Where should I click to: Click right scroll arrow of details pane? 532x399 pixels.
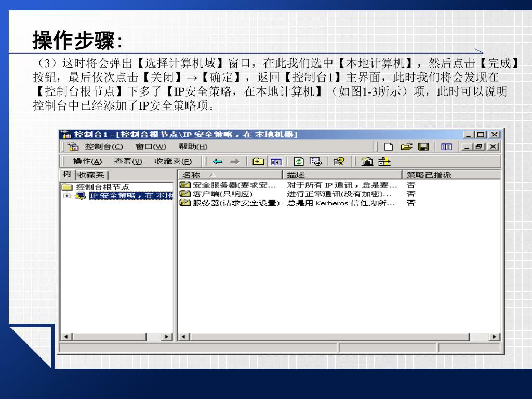[x=495, y=337]
